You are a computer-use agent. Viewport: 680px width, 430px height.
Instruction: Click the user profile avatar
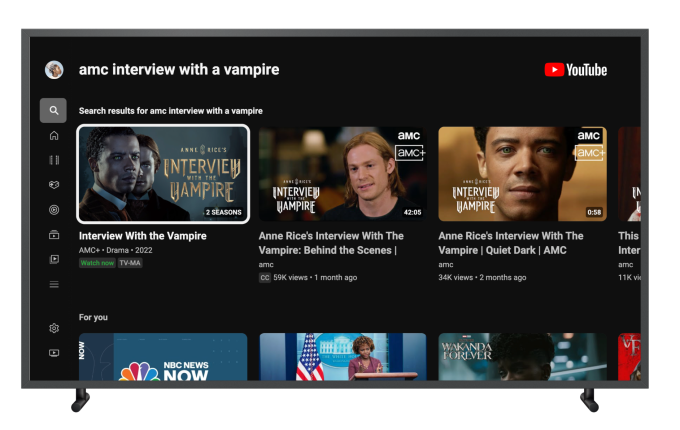tap(54, 70)
